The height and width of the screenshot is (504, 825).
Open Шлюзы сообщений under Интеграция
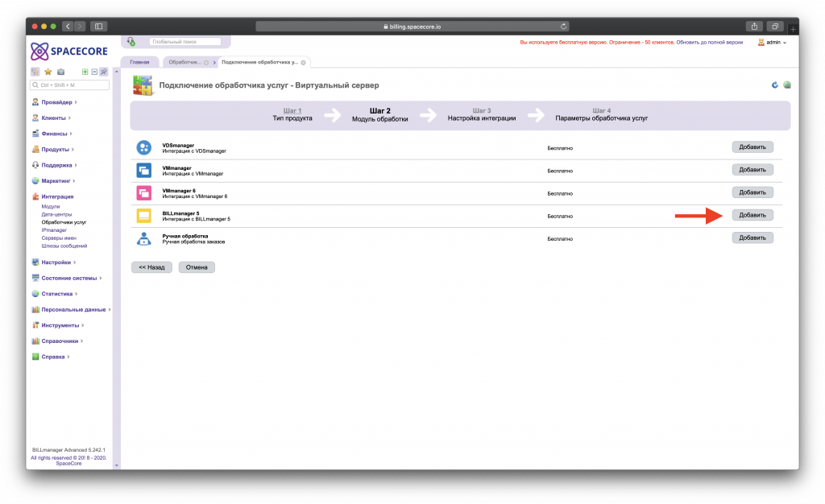click(x=64, y=246)
